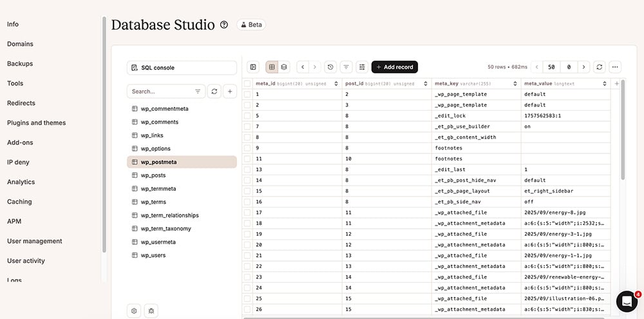The image size is (644, 319).
Task: Click the wp_links table icon
Action: (135, 135)
